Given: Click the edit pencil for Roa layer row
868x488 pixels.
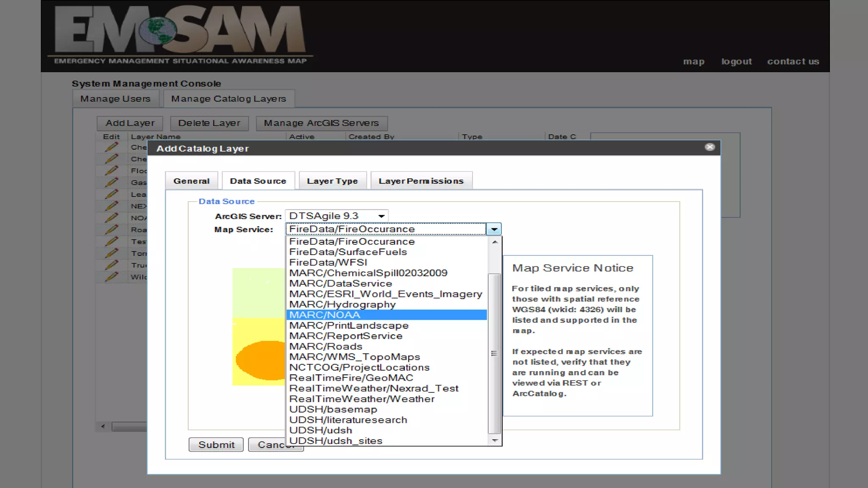Looking at the screenshot, I should [x=111, y=230].
